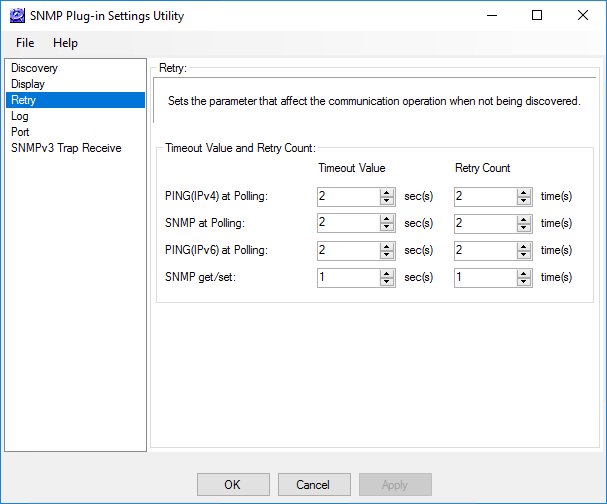Increase SNMP get/set retry count

pos(523,273)
